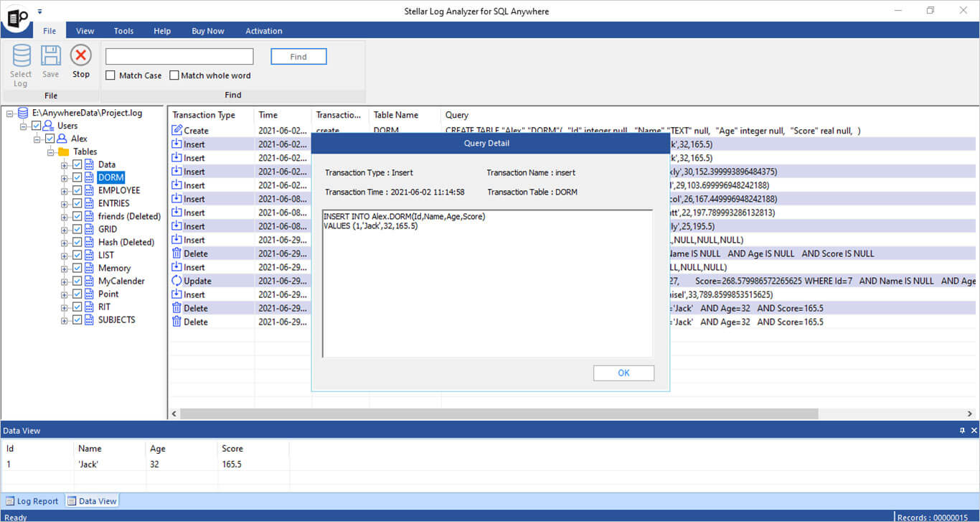Expand the RIT table node
This screenshot has width=980, height=522.
point(65,307)
